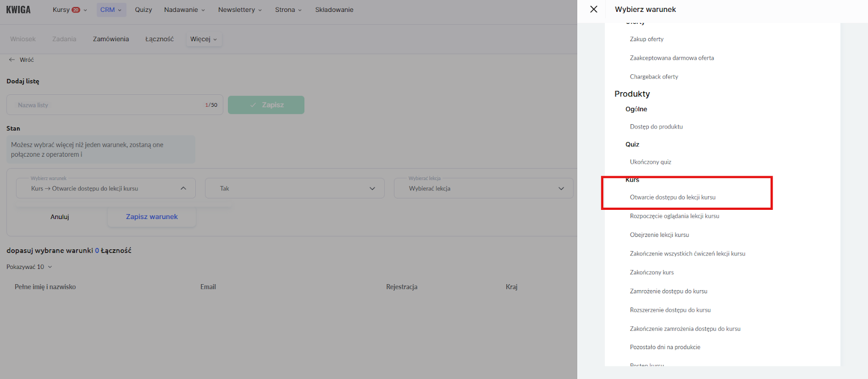868x379 pixels.
Task: Click the Zapisz warunek button
Action: (x=152, y=217)
